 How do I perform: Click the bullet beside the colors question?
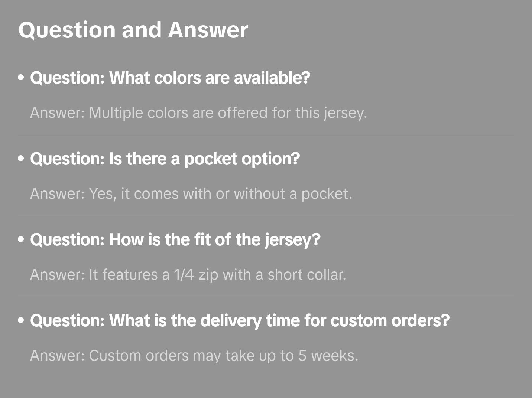21,78
